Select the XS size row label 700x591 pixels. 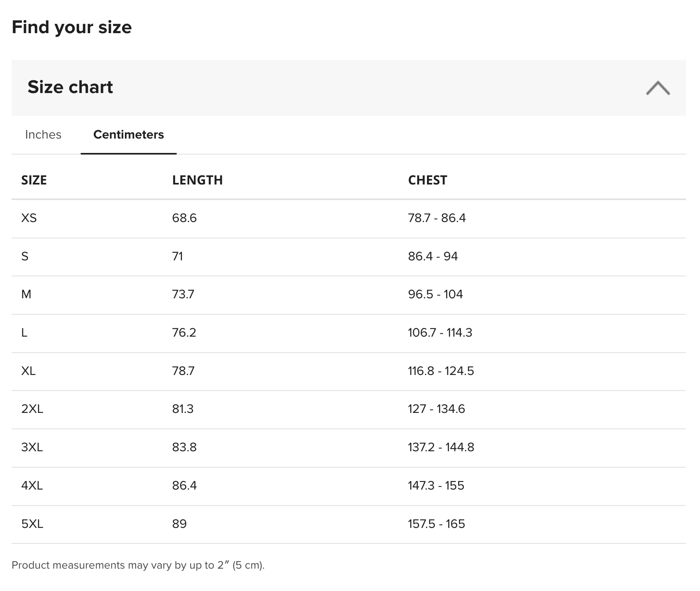pyautogui.click(x=29, y=218)
